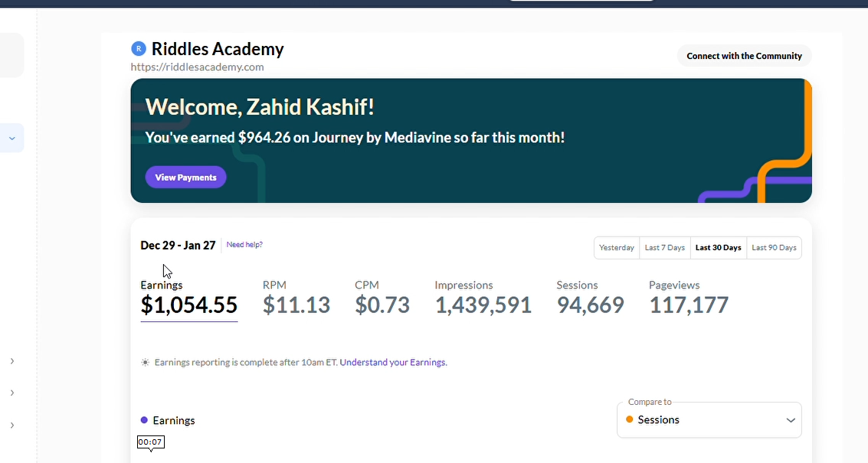Select the Yesterday date range
The width and height of the screenshot is (868, 463).
click(x=617, y=248)
